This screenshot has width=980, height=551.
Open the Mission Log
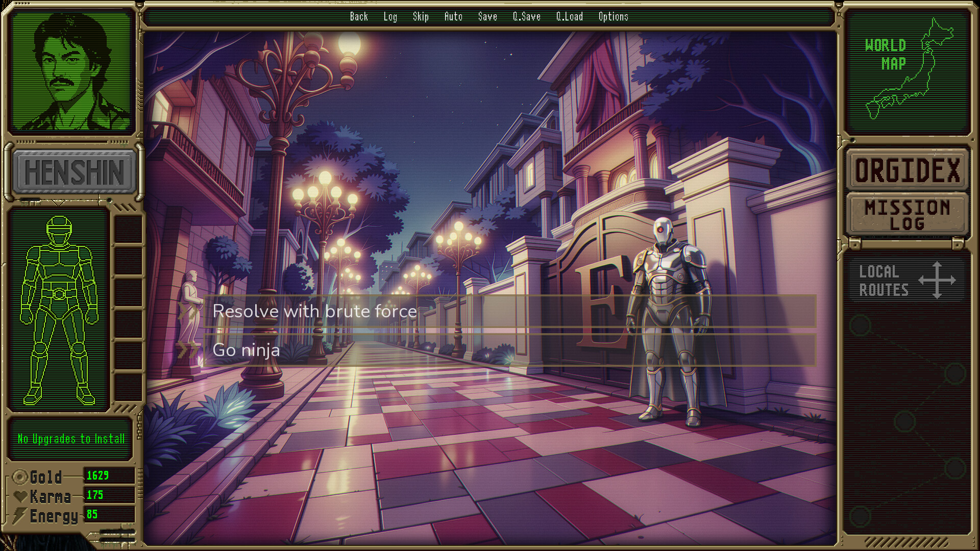(x=908, y=215)
